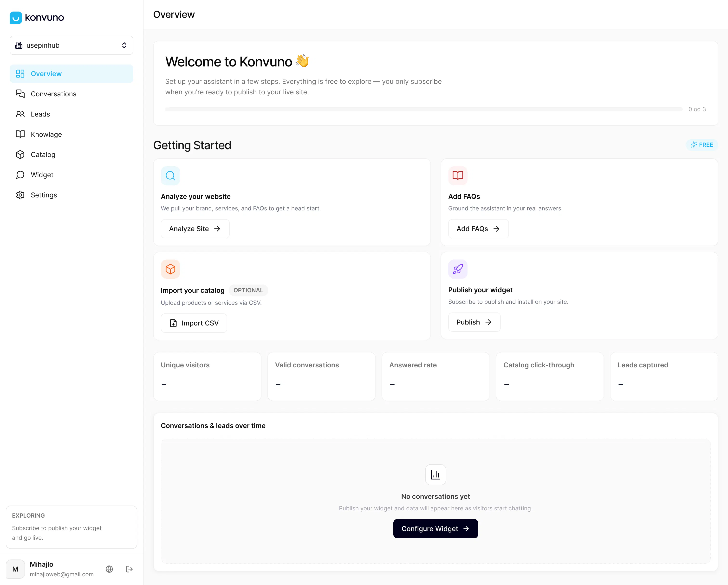Click the red book icon on FAQs card
The width and height of the screenshot is (728, 585).
[x=458, y=176]
